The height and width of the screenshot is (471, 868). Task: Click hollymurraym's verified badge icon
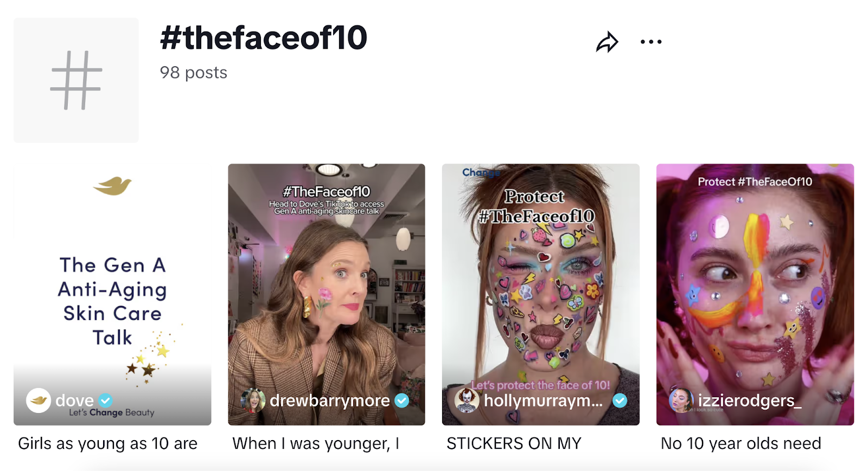coord(619,401)
